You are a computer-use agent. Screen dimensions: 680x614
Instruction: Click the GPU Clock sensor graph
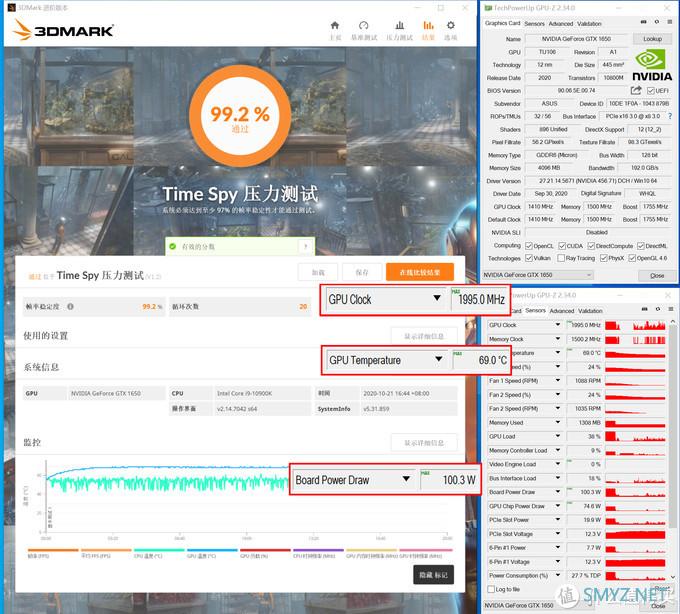(635, 325)
